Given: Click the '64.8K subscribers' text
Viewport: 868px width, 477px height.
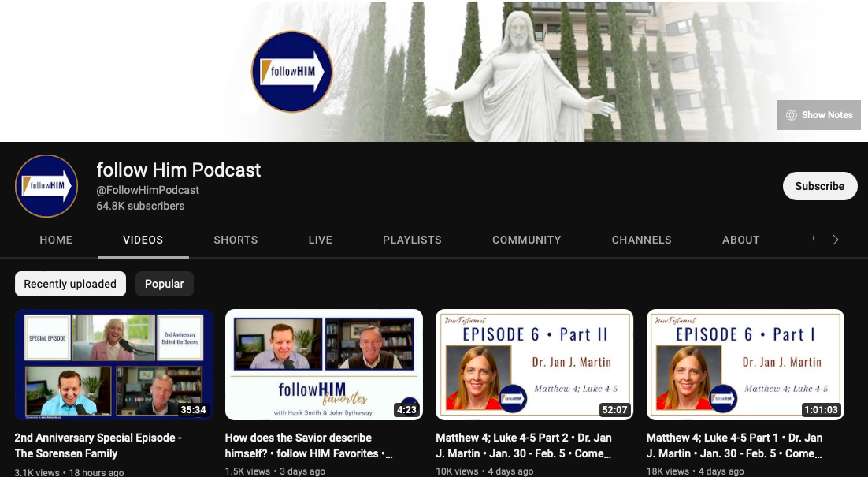Looking at the screenshot, I should 141,206.
